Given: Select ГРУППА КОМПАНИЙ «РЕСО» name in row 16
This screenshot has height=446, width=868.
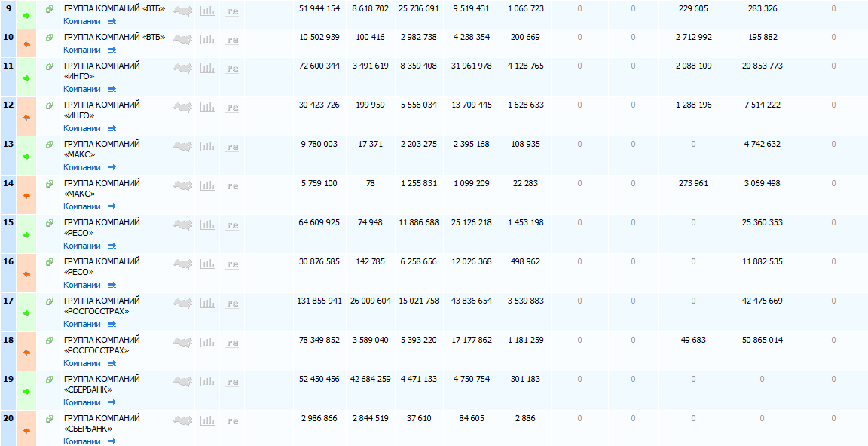Looking at the screenshot, I should pos(102,267).
